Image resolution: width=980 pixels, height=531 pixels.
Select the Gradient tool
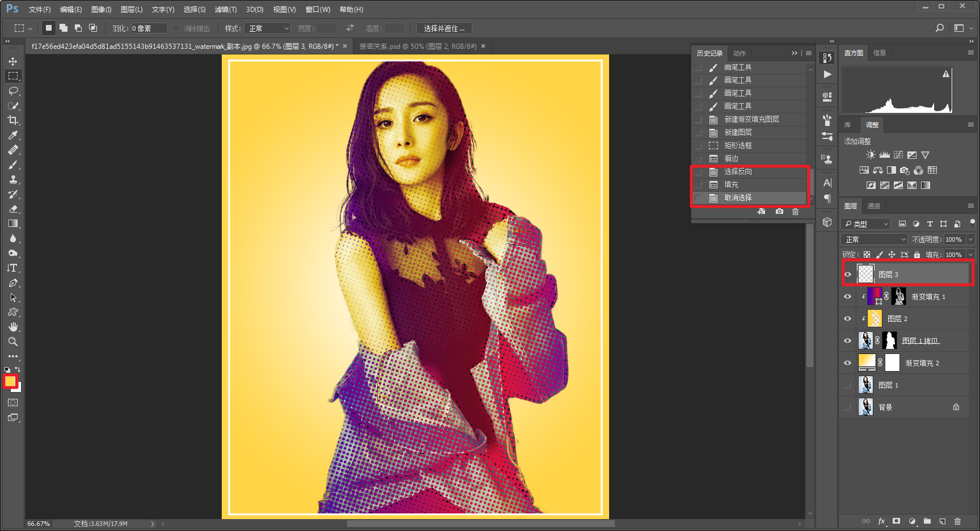[x=13, y=224]
